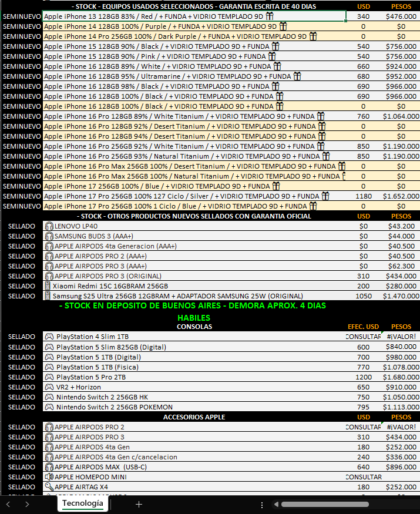Click gamepad icon beside PlayStation 4 Slim 1TB
This screenshot has height=514, width=420.
49,337
